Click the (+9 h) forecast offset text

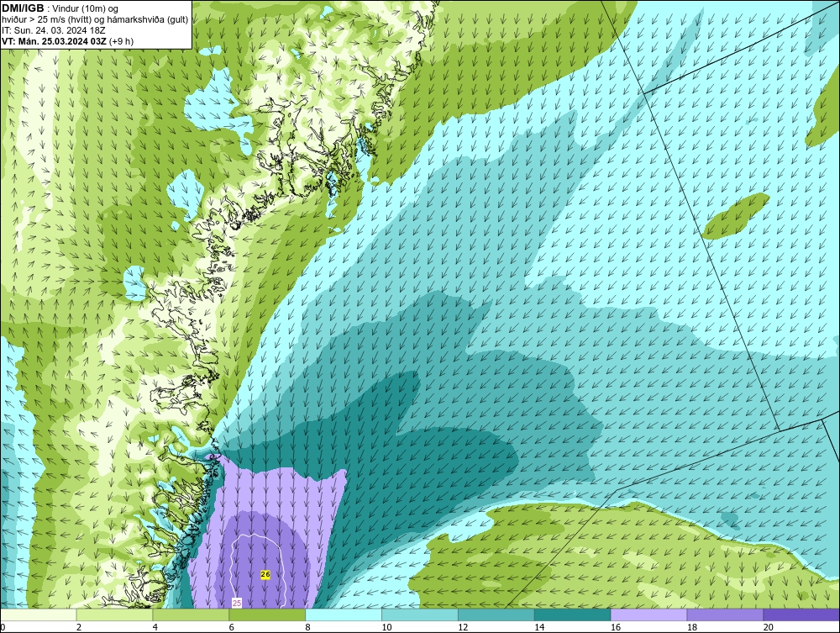pyautogui.click(x=122, y=40)
